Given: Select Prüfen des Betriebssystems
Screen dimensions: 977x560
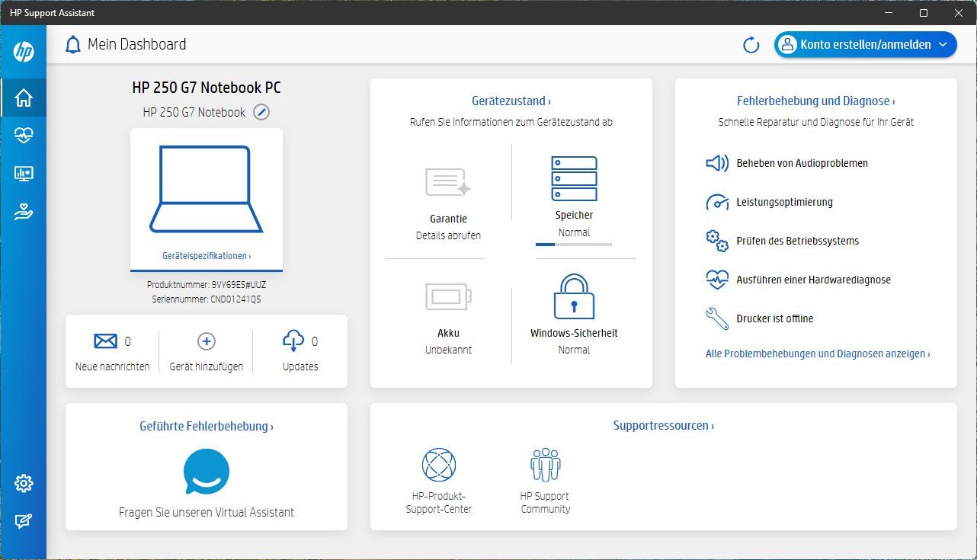Looking at the screenshot, I should 797,241.
